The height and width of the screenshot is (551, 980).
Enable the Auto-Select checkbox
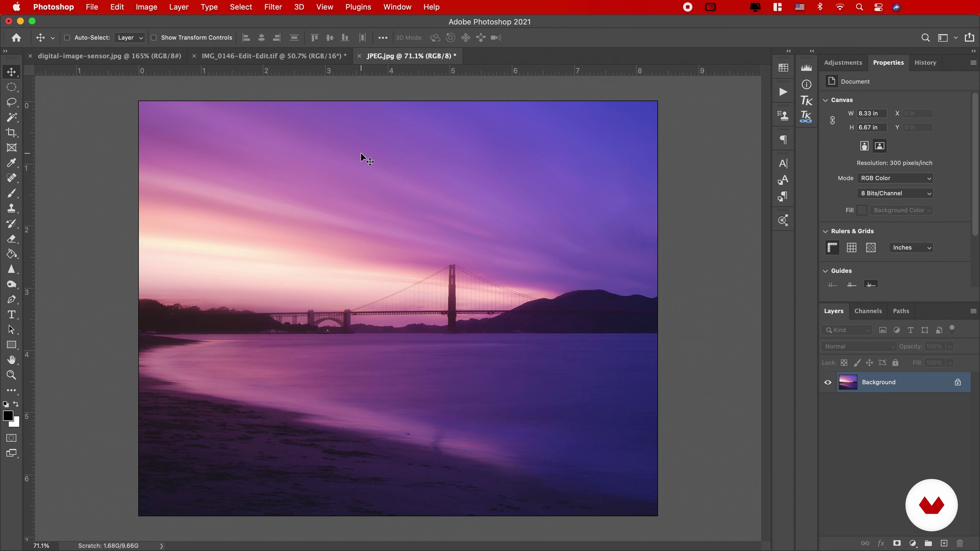(67, 38)
